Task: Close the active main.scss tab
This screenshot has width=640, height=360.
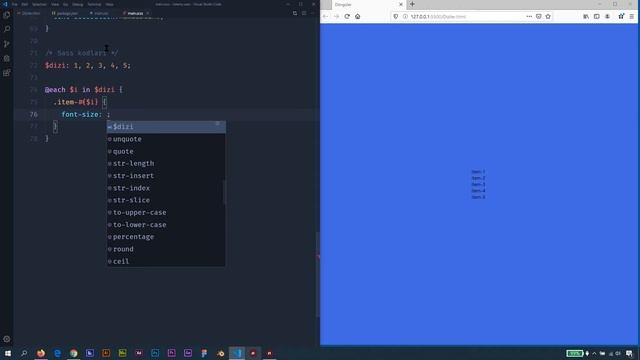Action: (x=148, y=13)
